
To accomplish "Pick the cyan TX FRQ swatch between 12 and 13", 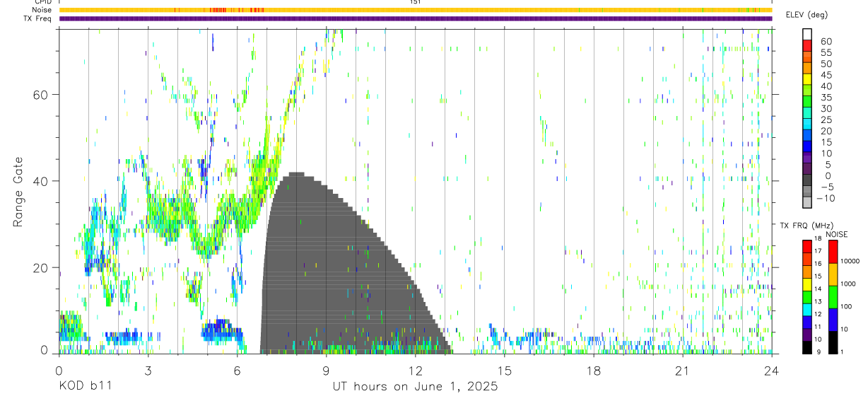I will [x=807, y=309].
